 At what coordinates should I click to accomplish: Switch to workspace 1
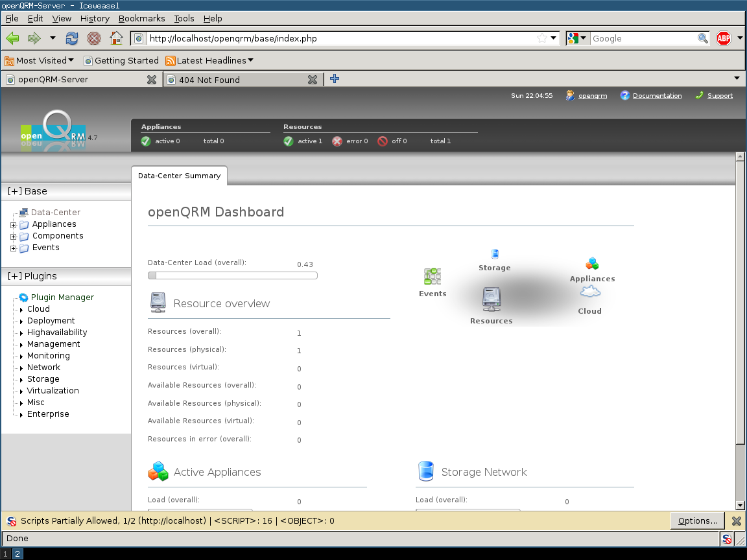tap(6, 554)
